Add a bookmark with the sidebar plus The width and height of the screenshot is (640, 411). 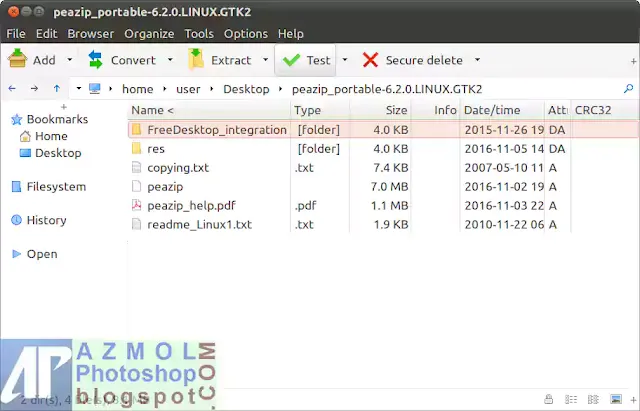click(64, 107)
